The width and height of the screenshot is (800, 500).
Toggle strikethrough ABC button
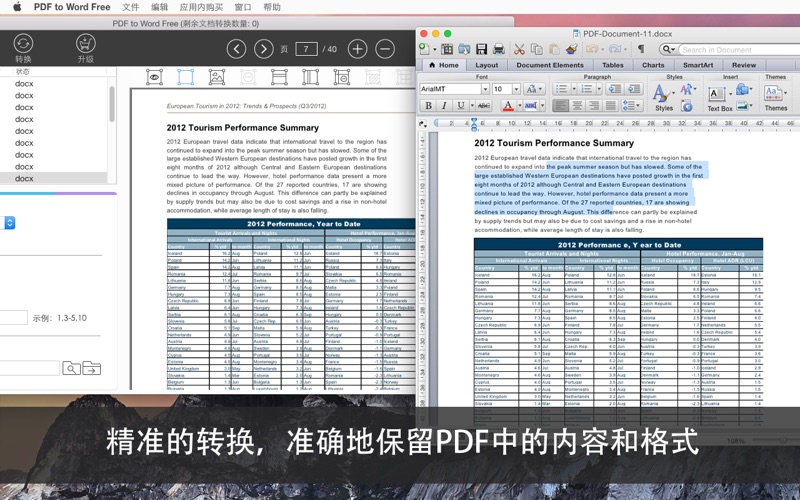tap(484, 106)
